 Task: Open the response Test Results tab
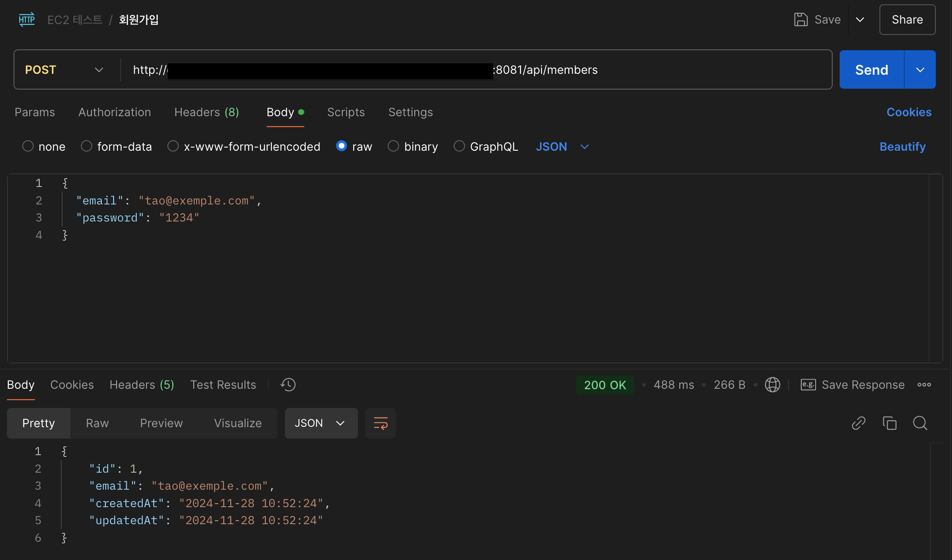(223, 385)
